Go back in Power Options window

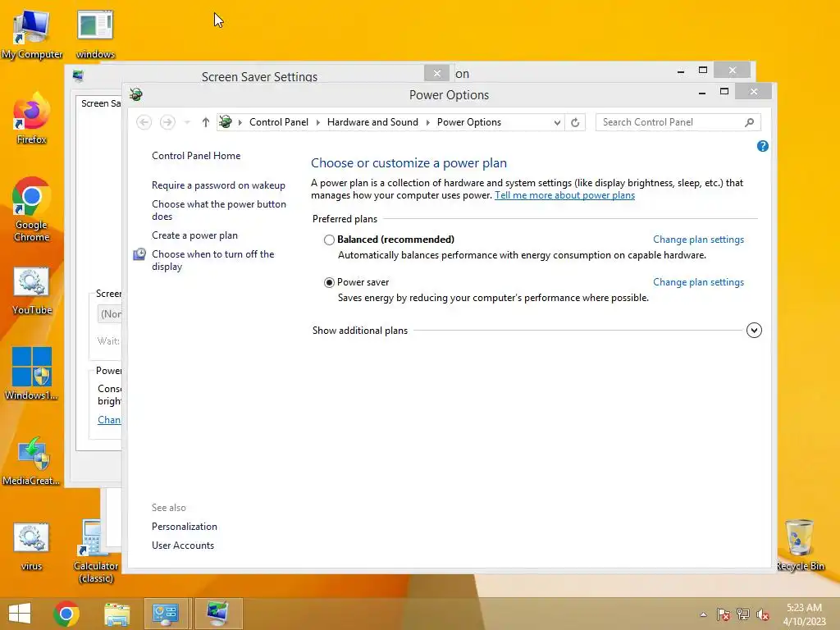pos(144,122)
